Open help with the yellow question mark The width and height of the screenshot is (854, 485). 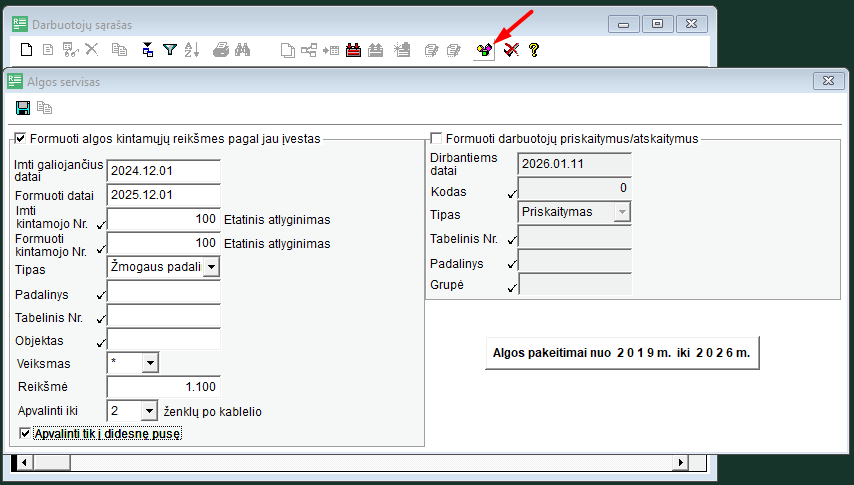coord(534,50)
